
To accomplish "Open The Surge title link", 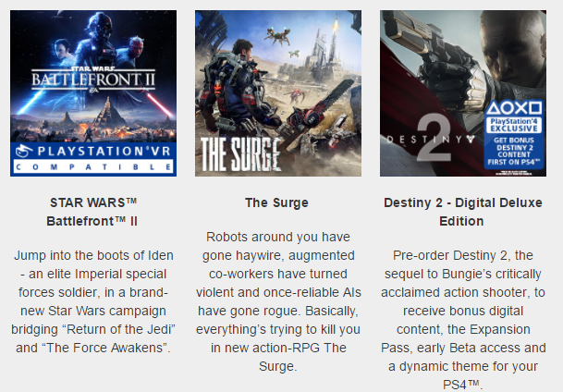I will [276, 202].
